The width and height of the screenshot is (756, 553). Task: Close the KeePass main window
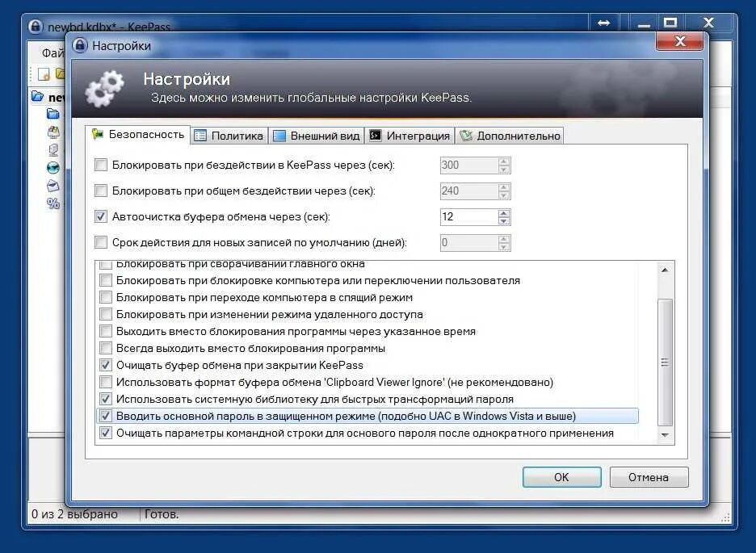coord(709,23)
